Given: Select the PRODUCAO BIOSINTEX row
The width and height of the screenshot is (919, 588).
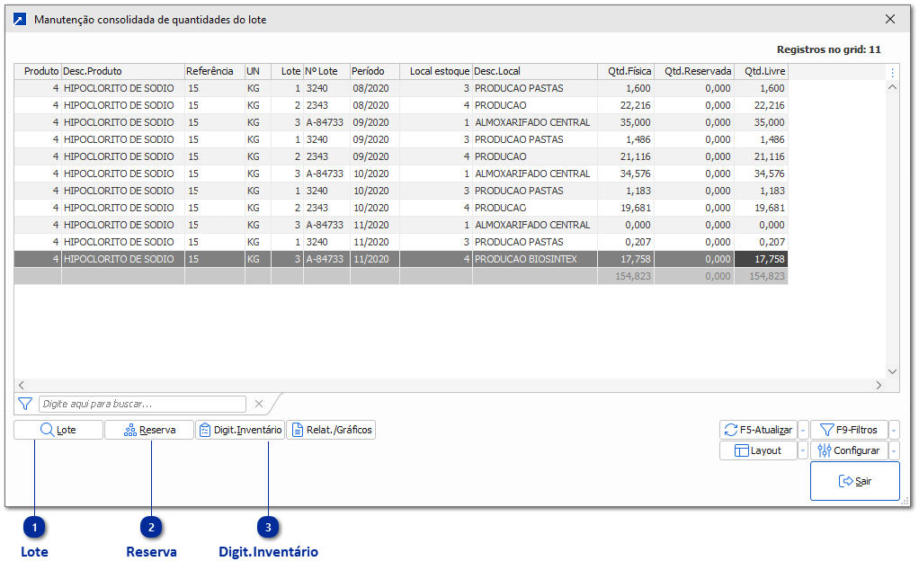Looking at the screenshot, I should coord(526,259).
